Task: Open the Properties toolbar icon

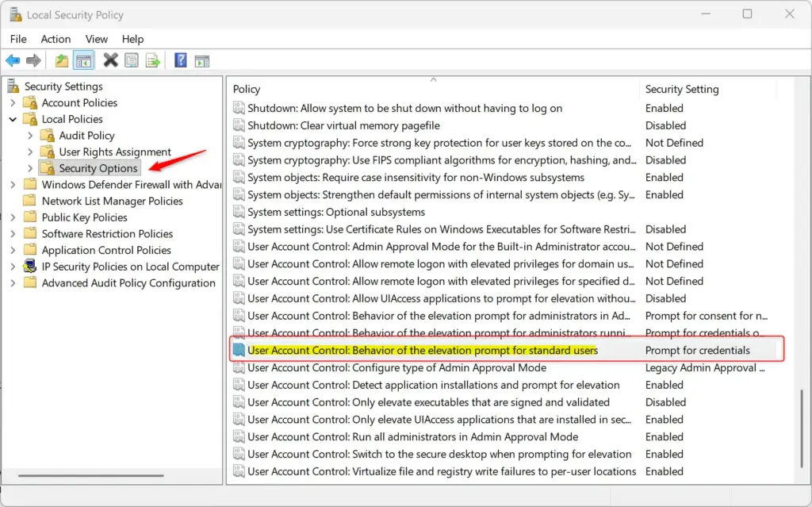Action: [x=132, y=60]
